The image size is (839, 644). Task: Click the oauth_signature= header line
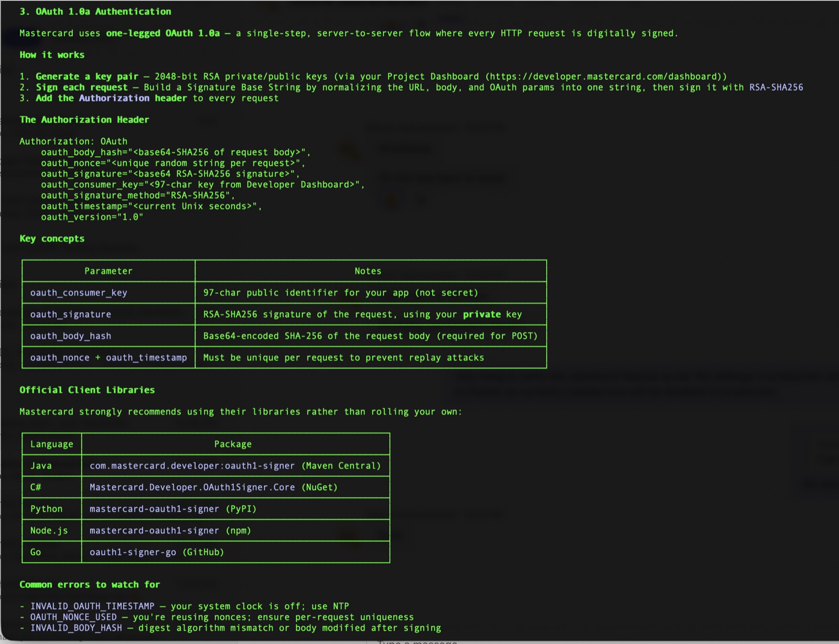pyautogui.click(x=170, y=174)
